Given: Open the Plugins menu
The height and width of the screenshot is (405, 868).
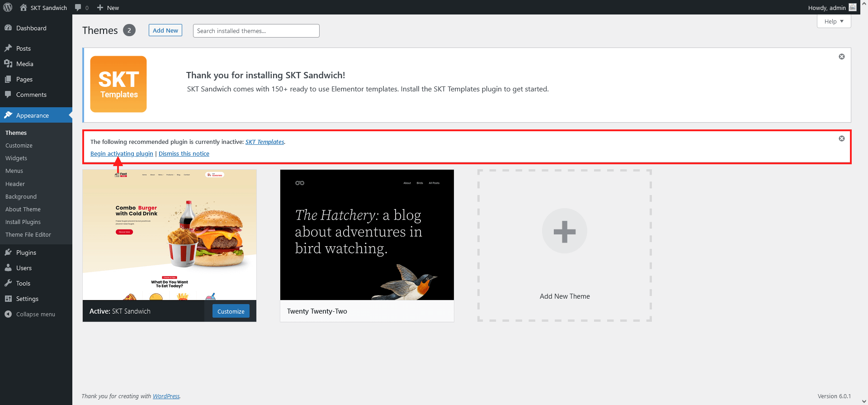Looking at the screenshot, I should [x=36, y=253].
